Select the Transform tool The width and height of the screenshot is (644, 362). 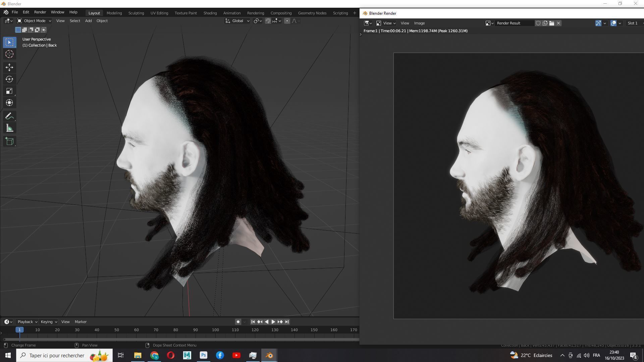click(x=9, y=103)
